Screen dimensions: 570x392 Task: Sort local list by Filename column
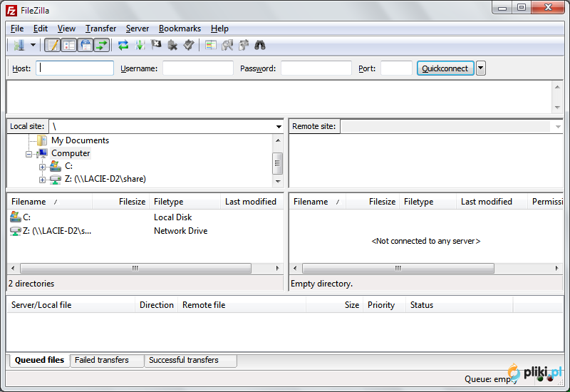[x=50, y=202]
